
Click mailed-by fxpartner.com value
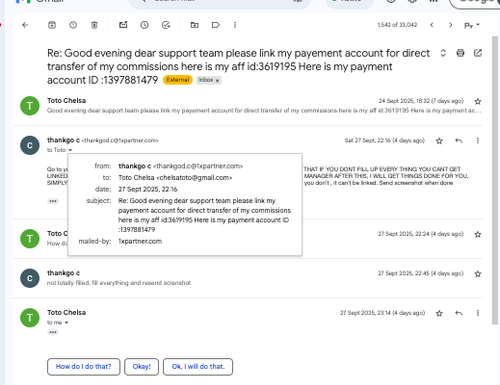[140, 241]
